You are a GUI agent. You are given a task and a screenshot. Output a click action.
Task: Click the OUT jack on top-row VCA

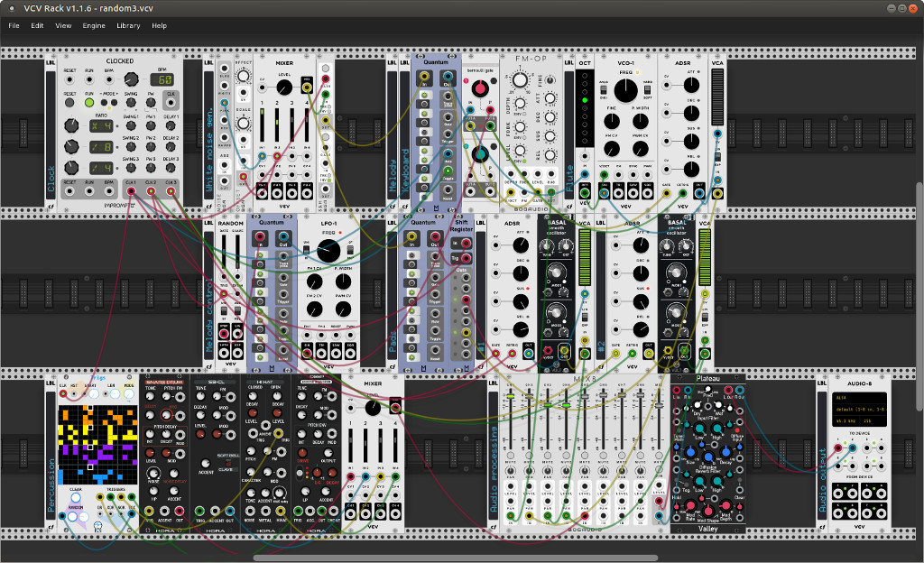click(x=717, y=192)
